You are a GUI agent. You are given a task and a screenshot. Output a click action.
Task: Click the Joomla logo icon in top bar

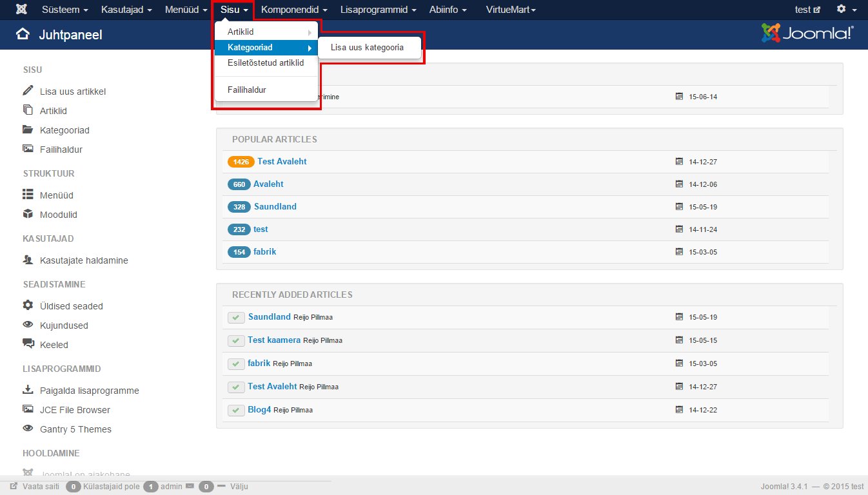pos(22,10)
